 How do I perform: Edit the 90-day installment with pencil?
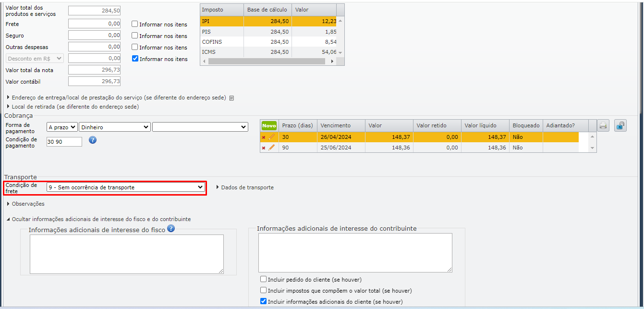click(271, 148)
